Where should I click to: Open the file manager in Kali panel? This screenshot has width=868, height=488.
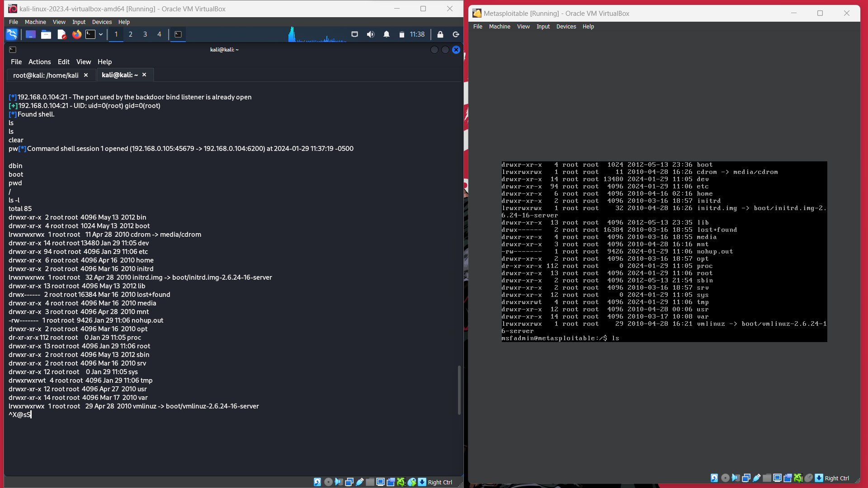(x=46, y=34)
